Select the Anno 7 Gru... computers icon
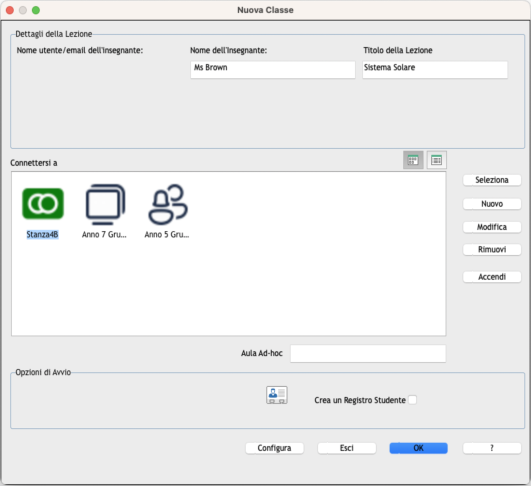Image resolution: width=531 pixels, height=486 pixels. click(x=105, y=204)
